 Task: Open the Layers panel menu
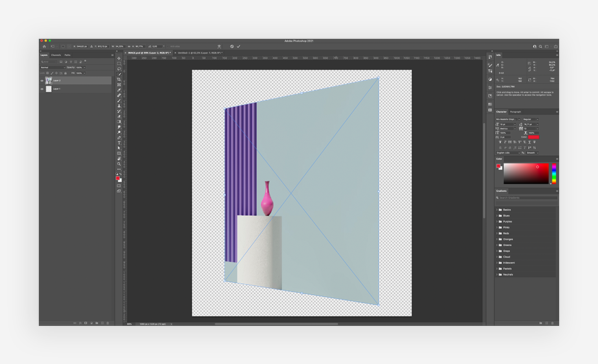(x=113, y=55)
